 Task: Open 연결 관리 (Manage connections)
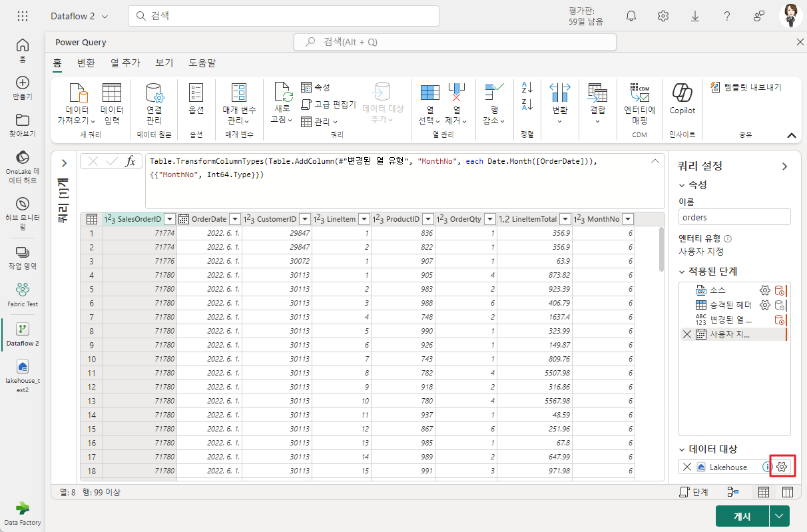click(x=154, y=105)
